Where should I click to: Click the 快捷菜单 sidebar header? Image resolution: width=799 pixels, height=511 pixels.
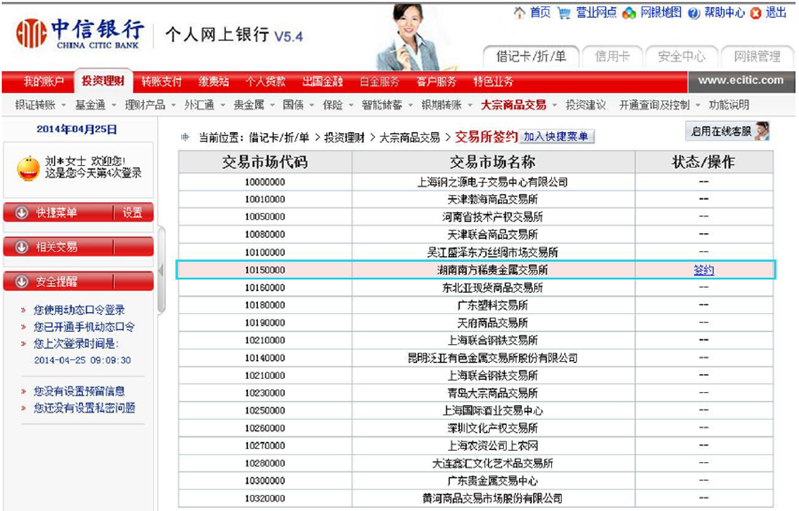coord(78,212)
